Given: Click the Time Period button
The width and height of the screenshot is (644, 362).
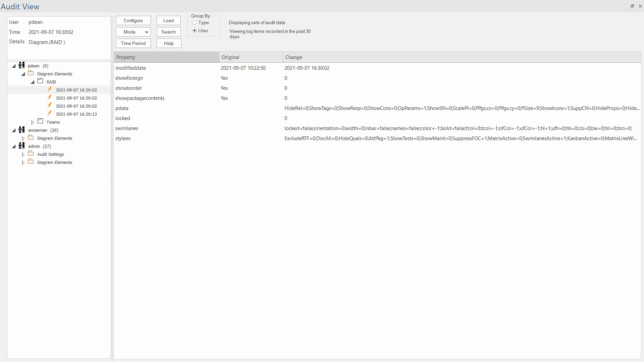Looking at the screenshot, I should (x=133, y=43).
